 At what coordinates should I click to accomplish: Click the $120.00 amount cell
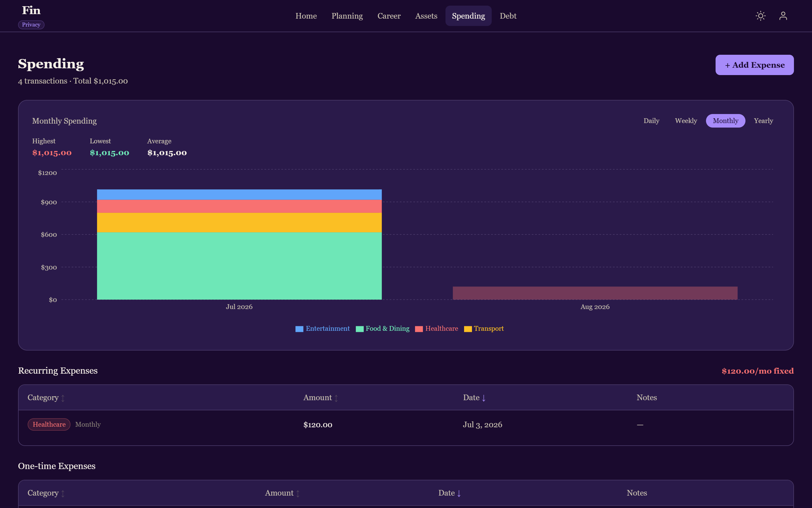tap(318, 425)
